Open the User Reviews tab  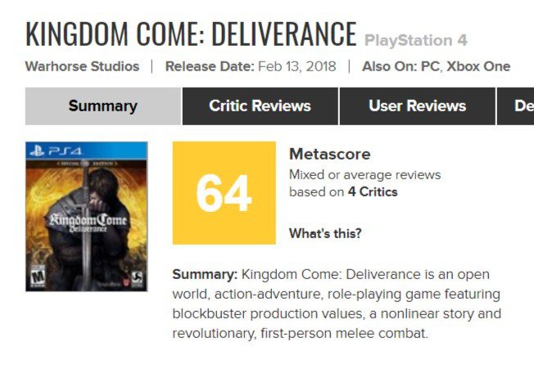coord(417,106)
